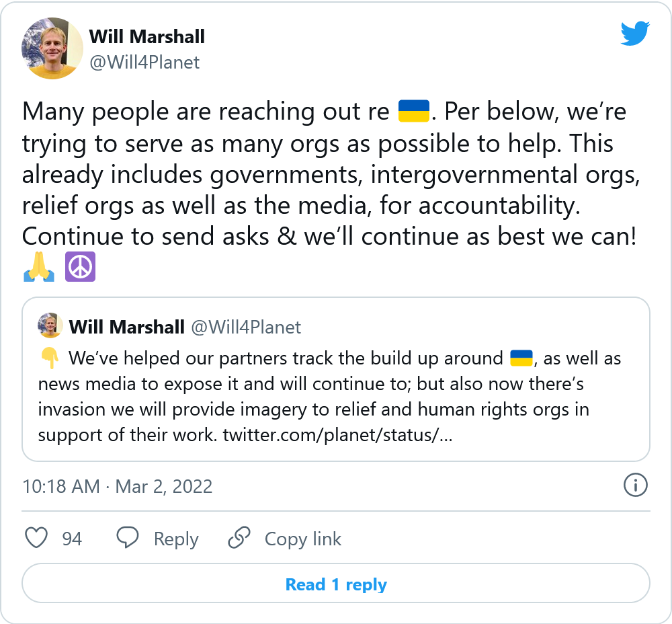Click the copy link chain icon
The image size is (672, 624).
pyautogui.click(x=239, y=538)
